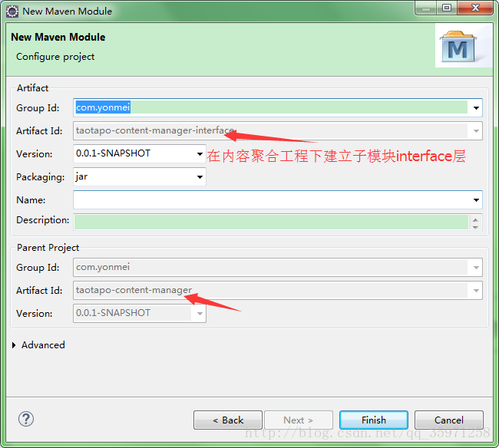Click the 'Description:' label
The image size is (499, 448).
click(x=43, y=220)
